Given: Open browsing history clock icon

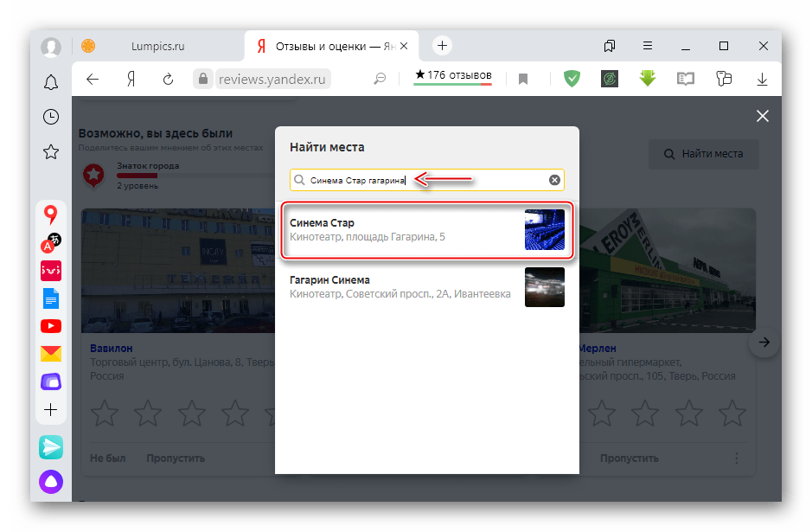Looking at the screenshot, I should 51,117.
